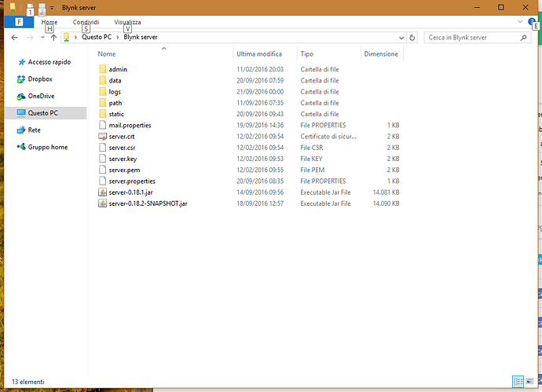542x392 pixels.
Task: Expand the ribbon with chevron
Action: (x=520, y=21)
